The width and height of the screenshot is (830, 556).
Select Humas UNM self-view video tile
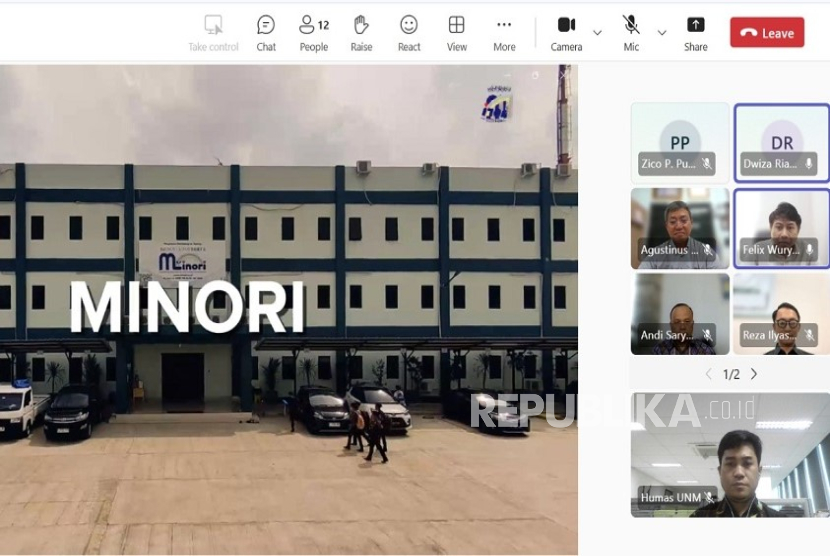pyautogui.click(x=730, y=455)
